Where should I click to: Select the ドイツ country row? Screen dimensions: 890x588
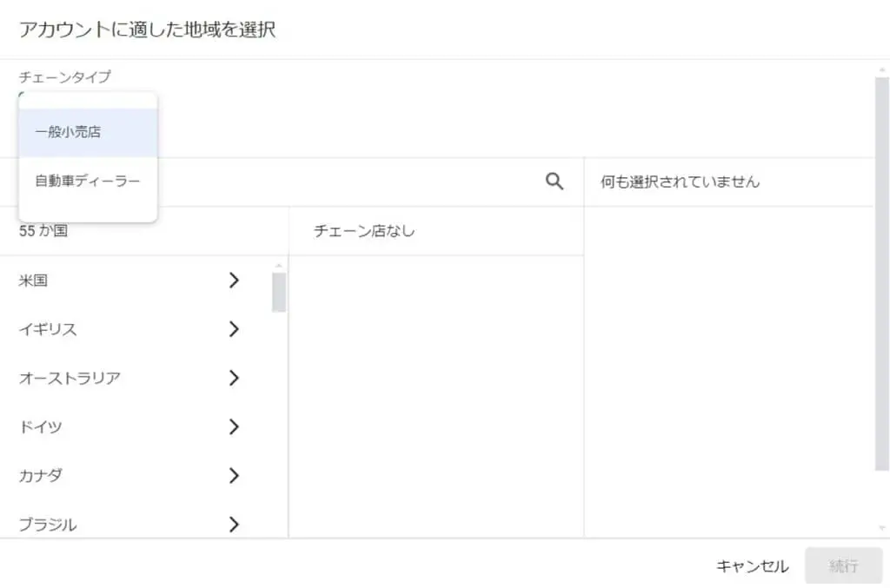pos(104,426)
